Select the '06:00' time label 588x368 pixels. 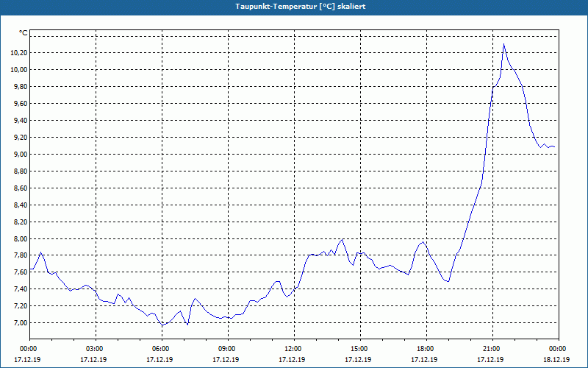tap(160, 349)
